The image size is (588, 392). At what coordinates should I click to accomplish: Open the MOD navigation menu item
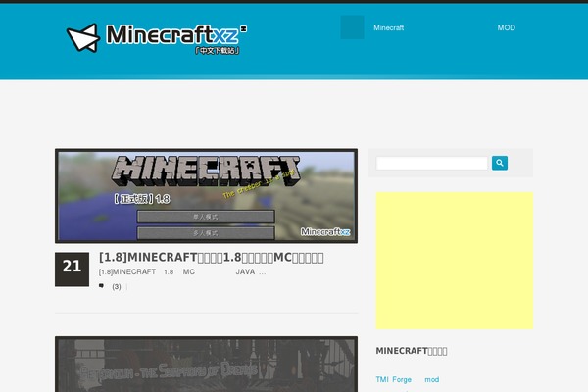[x=507, y=27]
